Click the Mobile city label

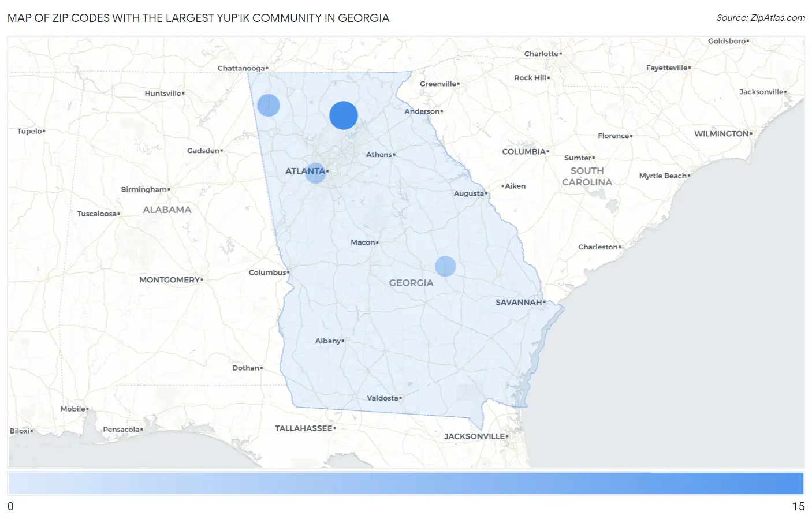click(x=73, y=409)
